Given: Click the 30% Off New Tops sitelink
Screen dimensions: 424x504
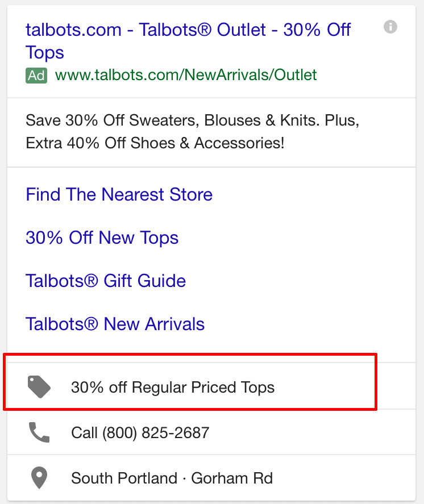Looking at the screenshot, I should coord(102,238).
